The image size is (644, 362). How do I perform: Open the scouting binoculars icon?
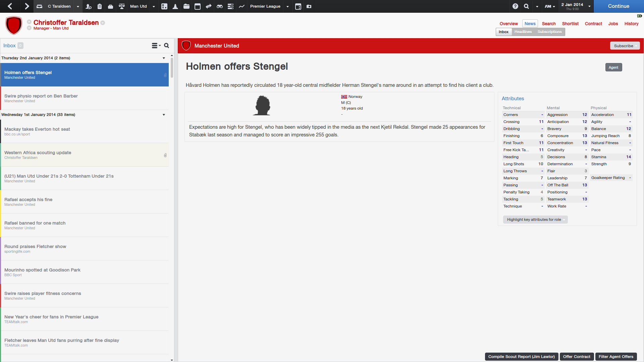click(x=219, y=6)
